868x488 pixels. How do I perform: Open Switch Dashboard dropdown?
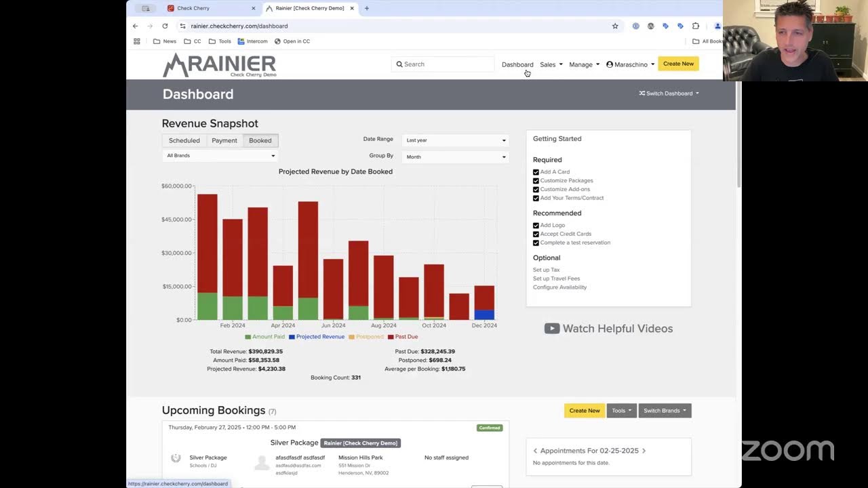tap(669, 94)
